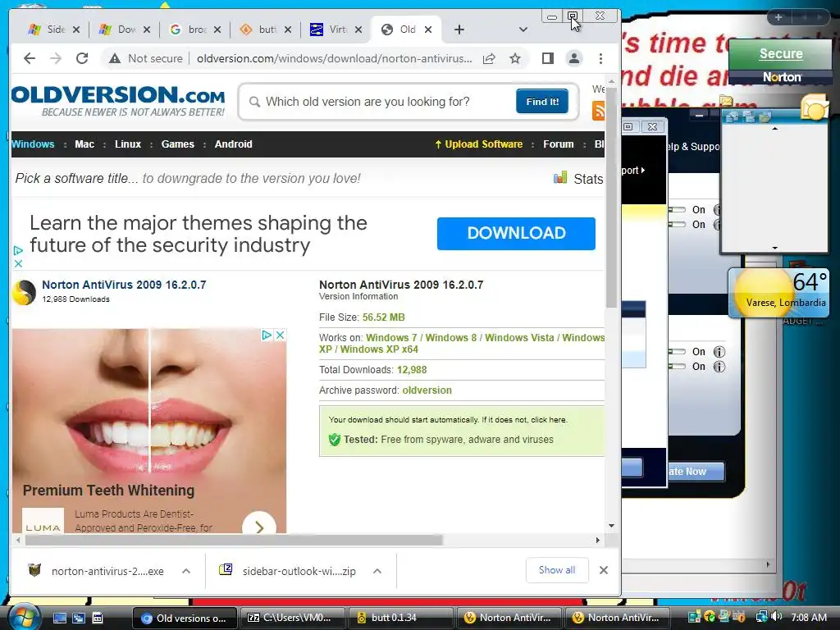Close the 'butt' tab

click(x=288, y=30)
